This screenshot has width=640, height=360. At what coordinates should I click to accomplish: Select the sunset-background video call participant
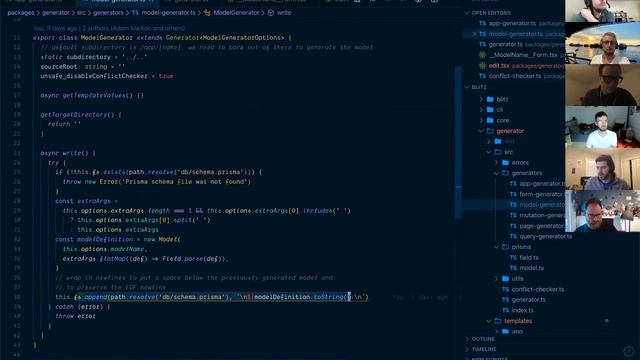coord(602,43)
